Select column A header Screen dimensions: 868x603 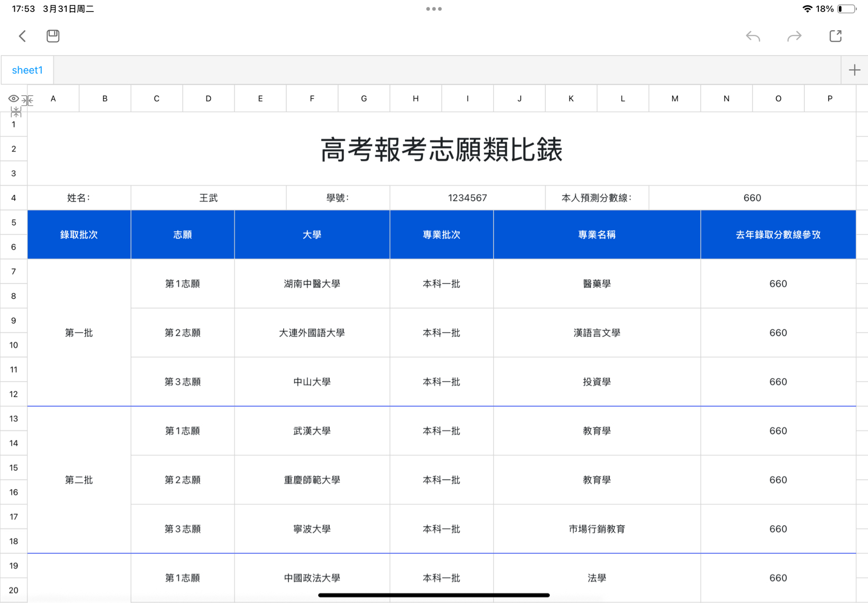click(x=53, y=98)
